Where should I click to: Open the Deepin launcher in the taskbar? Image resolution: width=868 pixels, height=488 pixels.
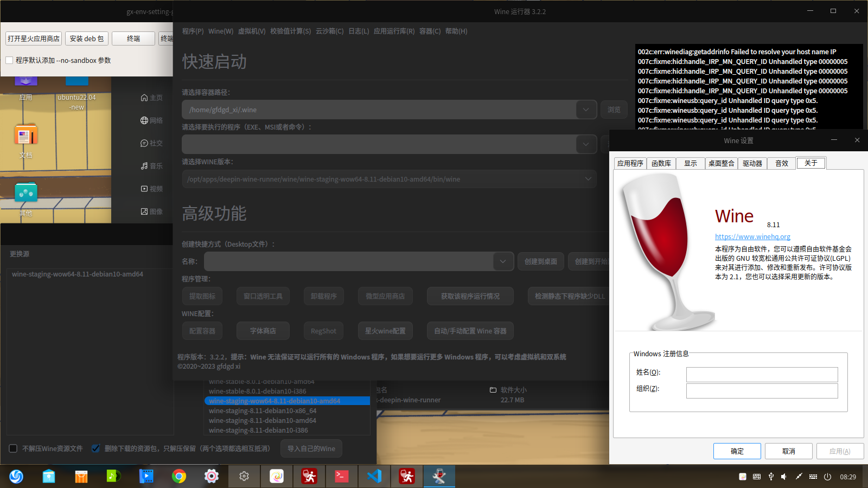(x=16, y=476)
